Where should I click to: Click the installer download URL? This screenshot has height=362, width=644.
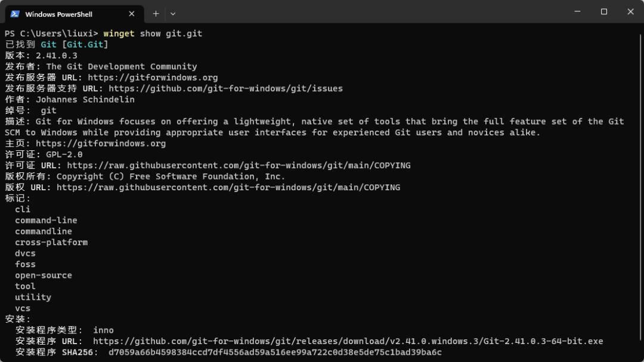tap(348, 342)
